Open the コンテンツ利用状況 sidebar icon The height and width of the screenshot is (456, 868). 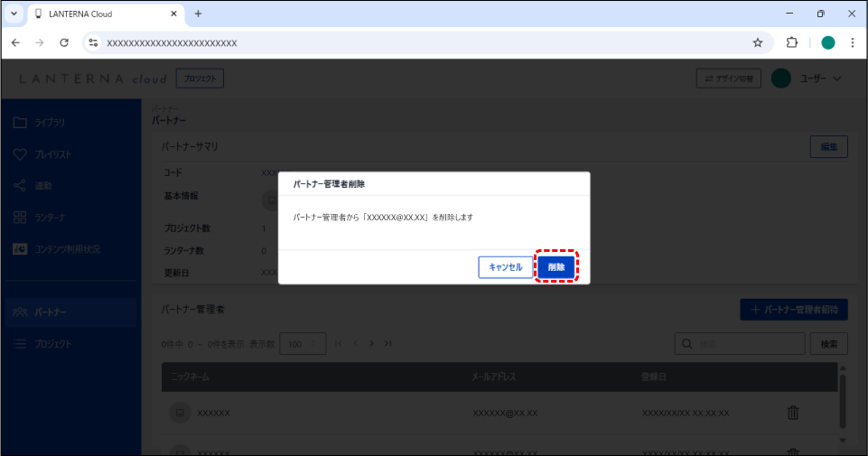[x=21, y=249]
